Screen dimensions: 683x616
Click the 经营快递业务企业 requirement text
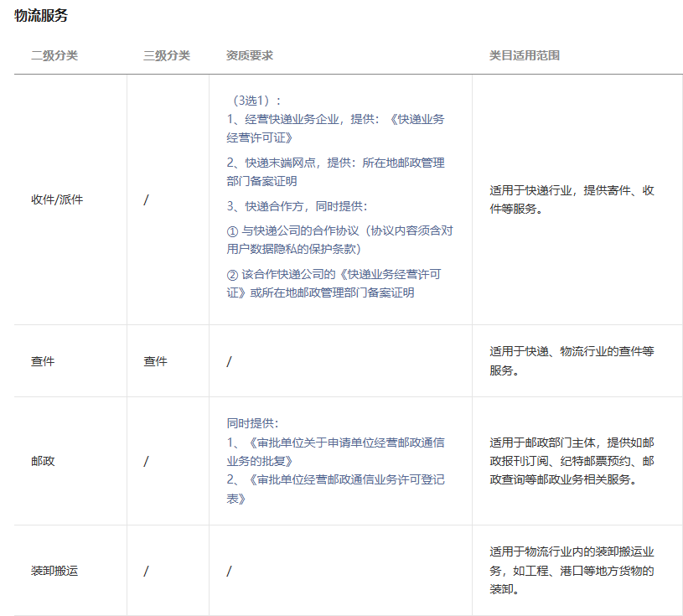coord(335,128)
